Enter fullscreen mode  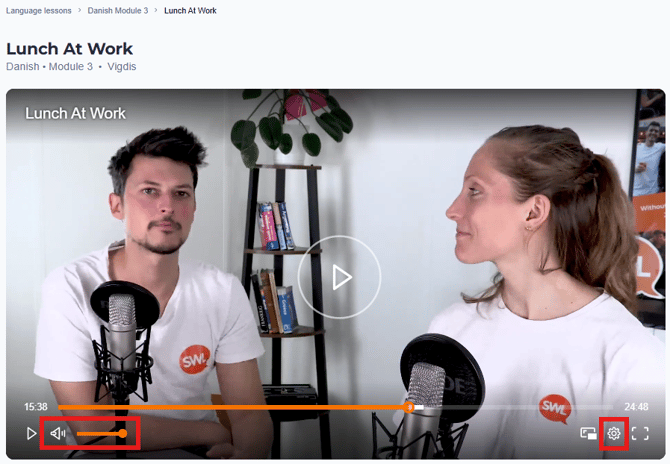[x=640, y=433]
